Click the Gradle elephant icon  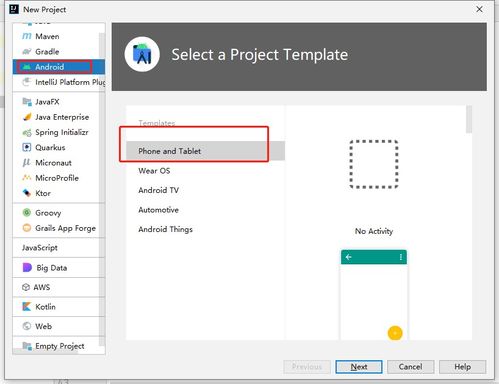(26, 51)
